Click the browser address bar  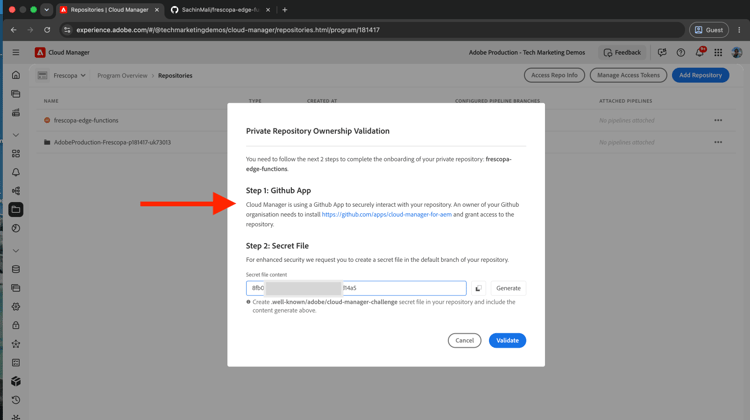point(373,30)
